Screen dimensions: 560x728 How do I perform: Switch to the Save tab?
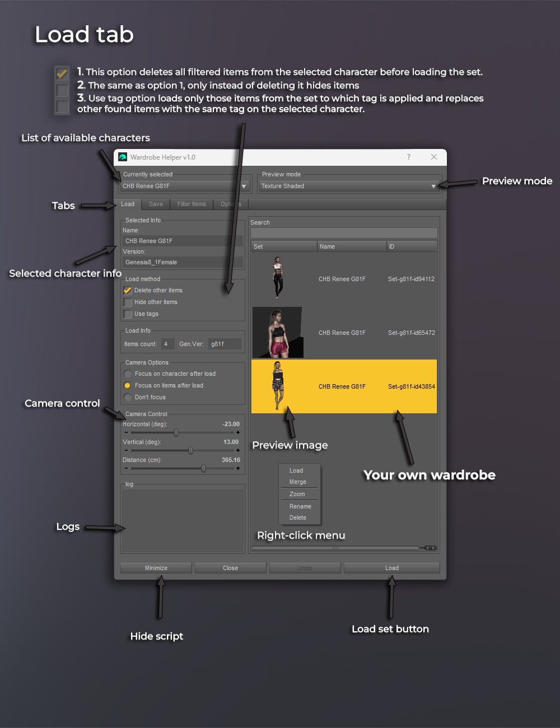tap(155, 204)
